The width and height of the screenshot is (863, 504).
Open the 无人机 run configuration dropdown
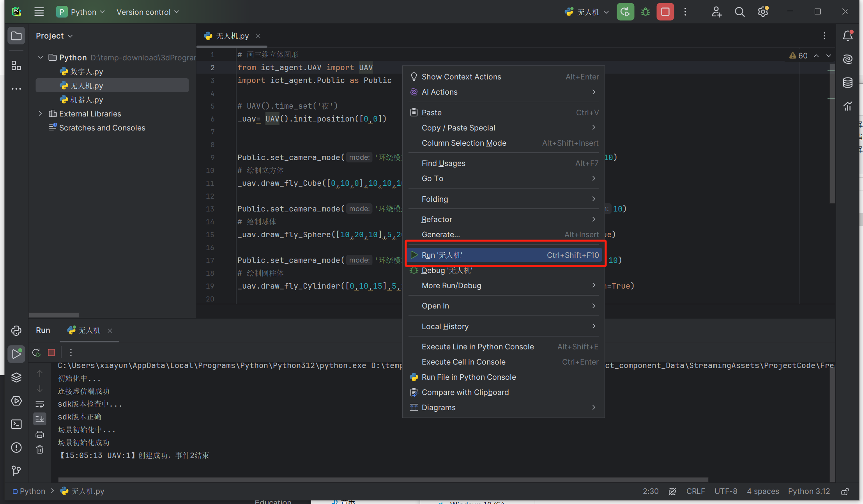[587, 12]
